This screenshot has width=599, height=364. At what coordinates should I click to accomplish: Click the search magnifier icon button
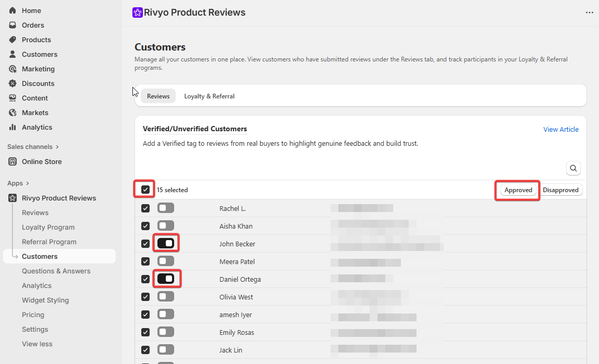tap(573, 168)
